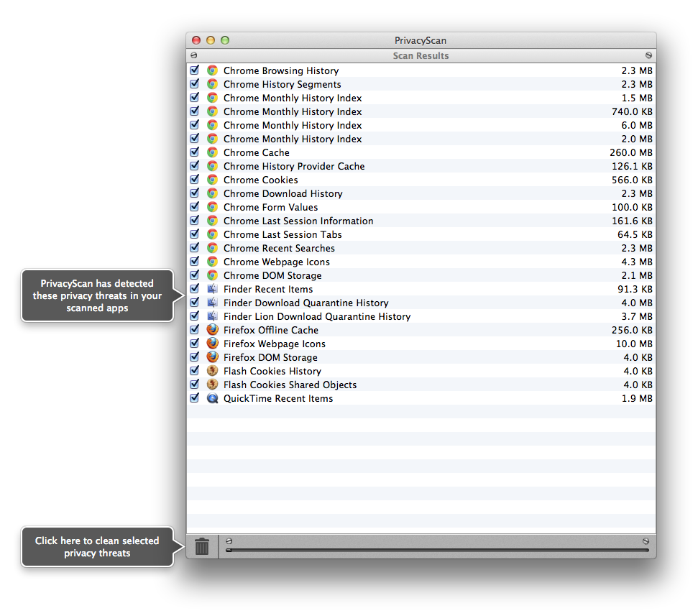Click the trash icon to clean selected threats
698x616 pixels.
point(202,546)
